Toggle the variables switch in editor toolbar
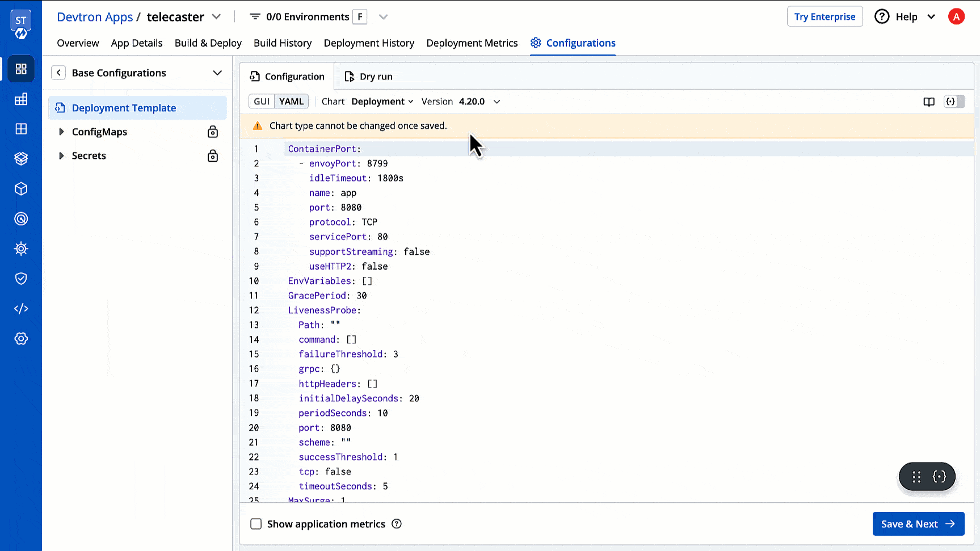Image resolution: width=980 pixels, height=551 pixels. coord(954,102)
